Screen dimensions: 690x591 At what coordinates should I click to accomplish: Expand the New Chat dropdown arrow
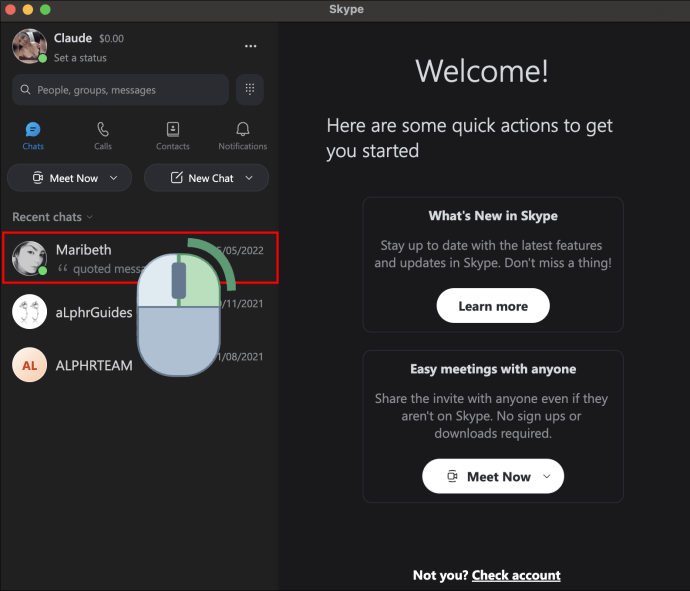point(249,178)
